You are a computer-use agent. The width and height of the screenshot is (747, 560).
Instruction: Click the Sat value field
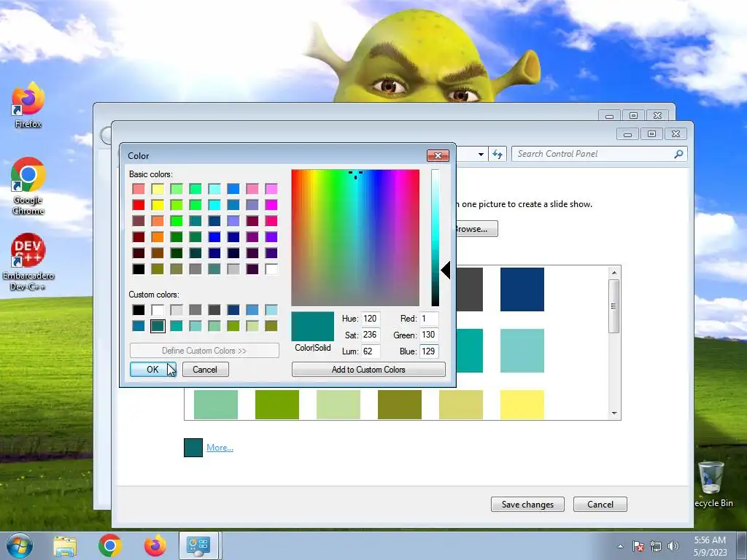[370, 335]
